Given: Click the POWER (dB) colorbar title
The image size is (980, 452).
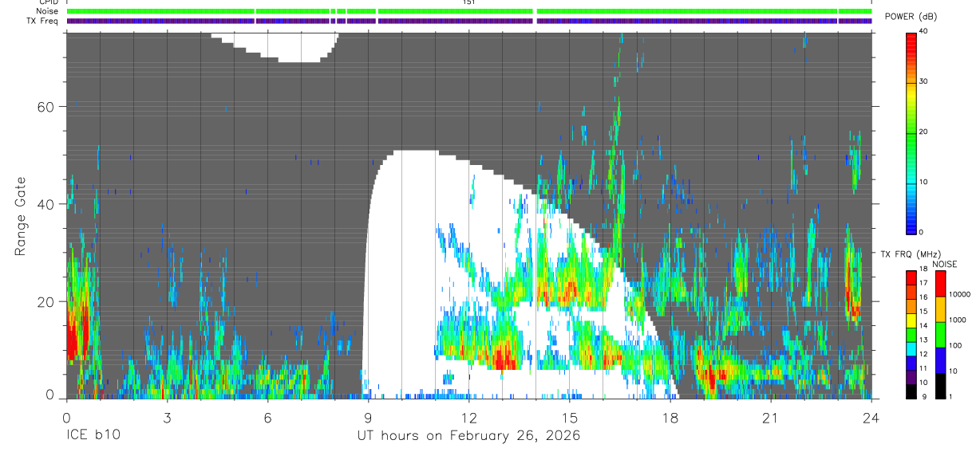Looking at the screenshot, I should click(911, 17).
